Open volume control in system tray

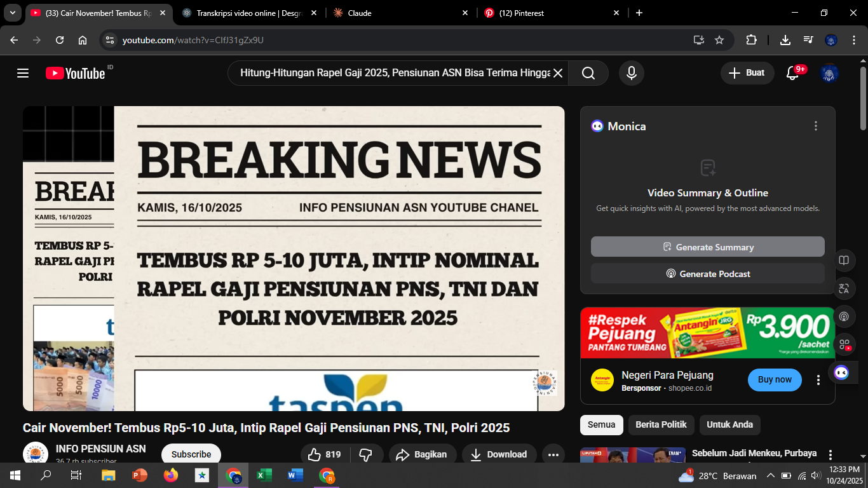817,475
